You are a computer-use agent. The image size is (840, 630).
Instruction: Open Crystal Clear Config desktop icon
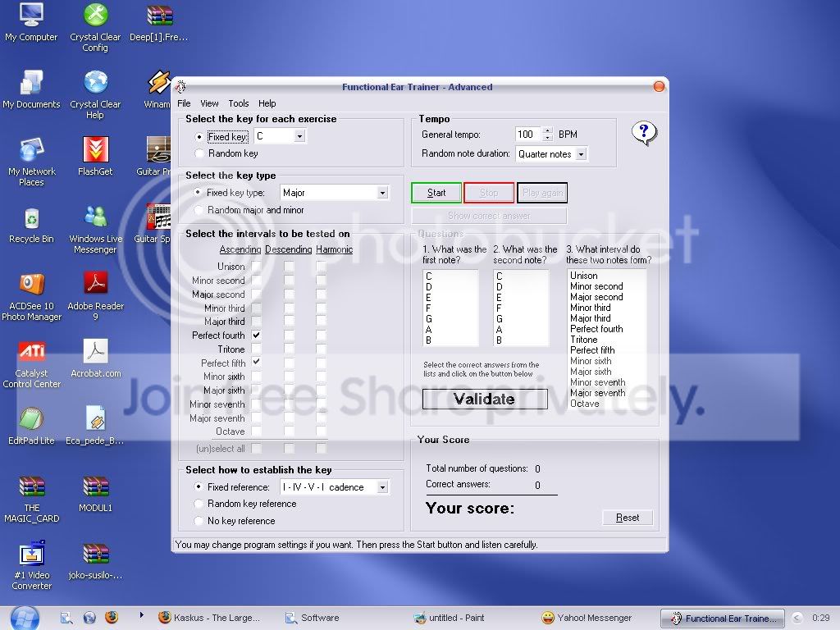coord(95,27)
